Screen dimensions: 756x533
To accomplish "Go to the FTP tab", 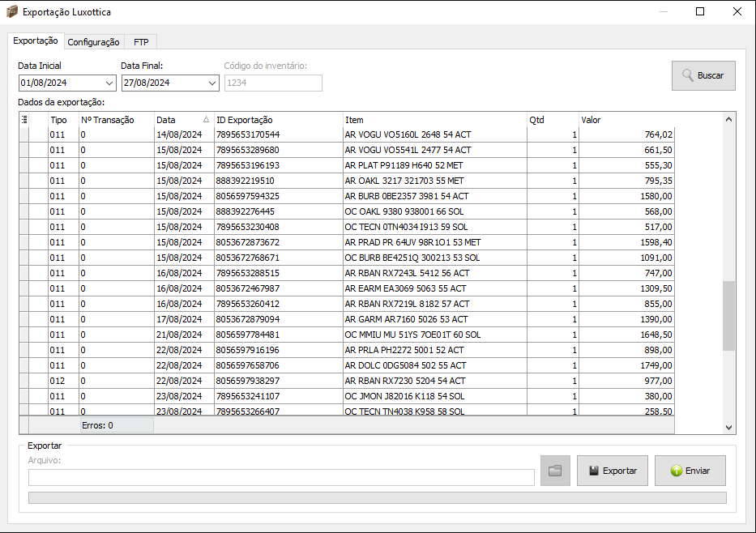I will pyautogui.click(x=141, y=42).
